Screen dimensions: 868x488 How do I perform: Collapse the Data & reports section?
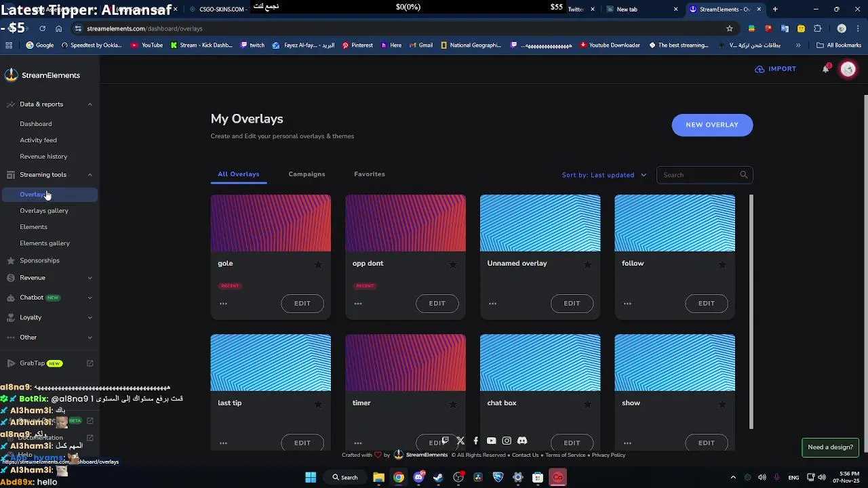[x=90, y=104]
